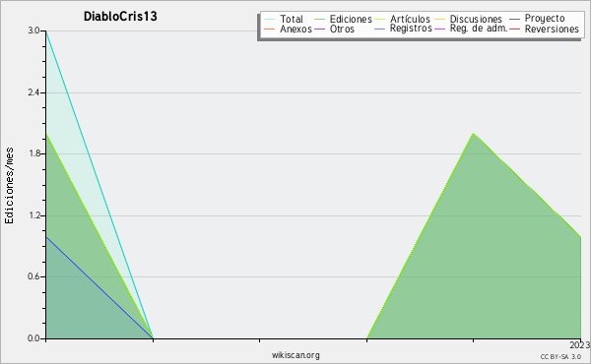Click the Anexos legend label
Image resolution: width=591 pixels, height=364 pixels.
(x=295, y=29)
